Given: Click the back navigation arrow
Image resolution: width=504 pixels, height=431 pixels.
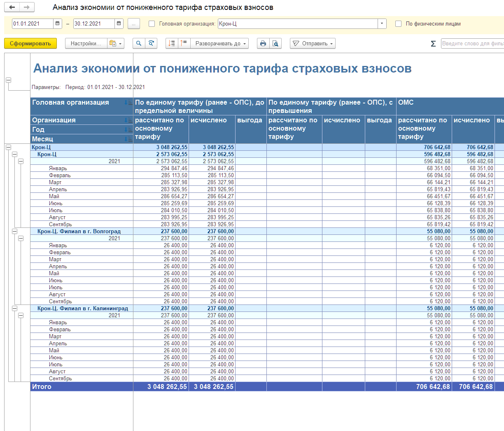Looking at the screenshot, I should [x=12, y=7].
